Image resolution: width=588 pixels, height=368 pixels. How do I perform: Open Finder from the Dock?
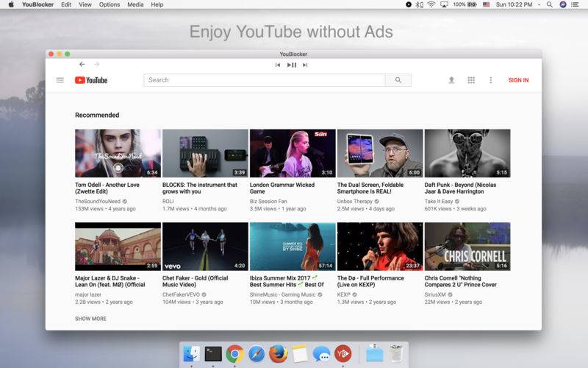tap(191, 354)
